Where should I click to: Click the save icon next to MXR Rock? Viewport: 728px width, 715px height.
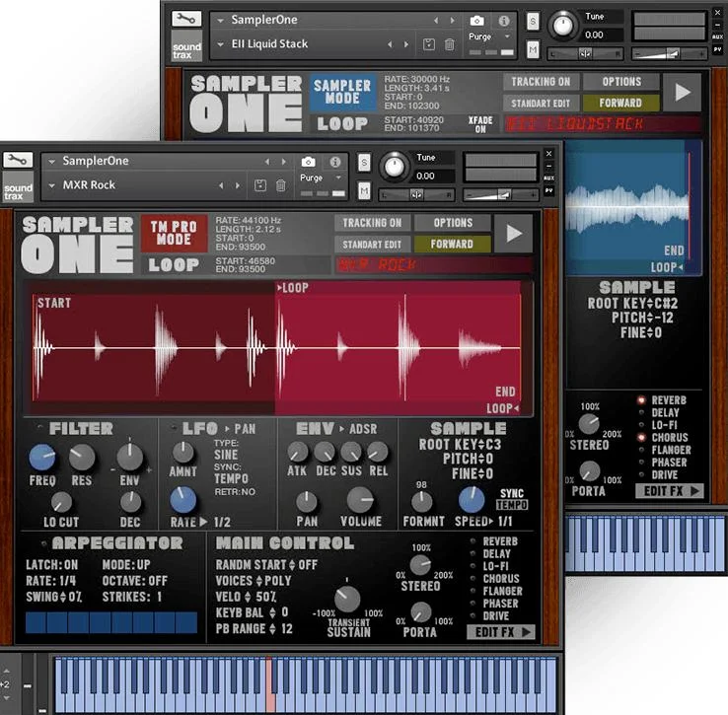(x=260, y=185)
